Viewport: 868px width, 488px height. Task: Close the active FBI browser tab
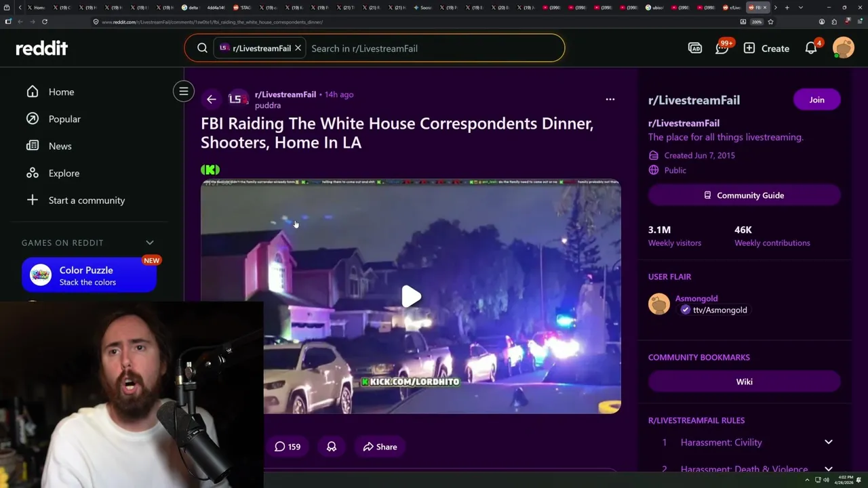766,7
